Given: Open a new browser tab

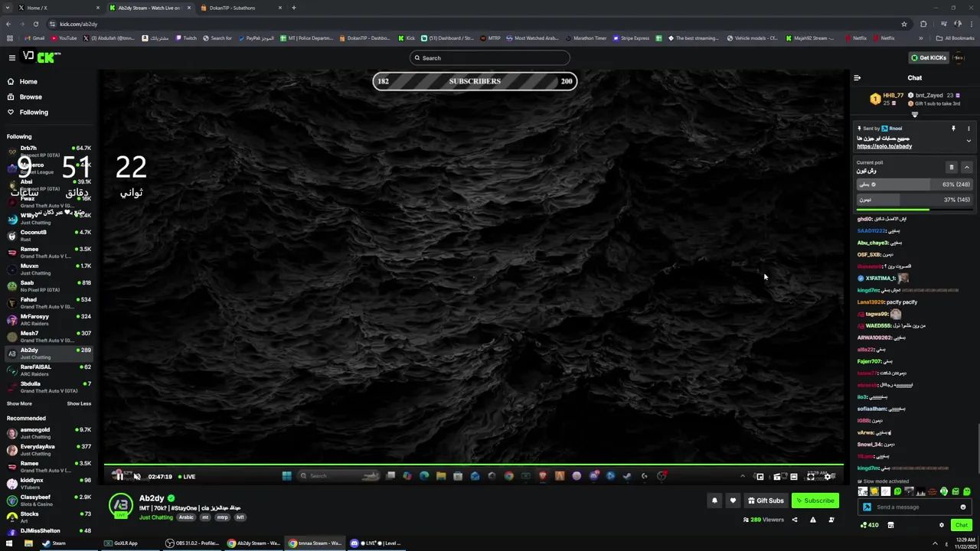Looking at the screenshot, I should 294,8.
